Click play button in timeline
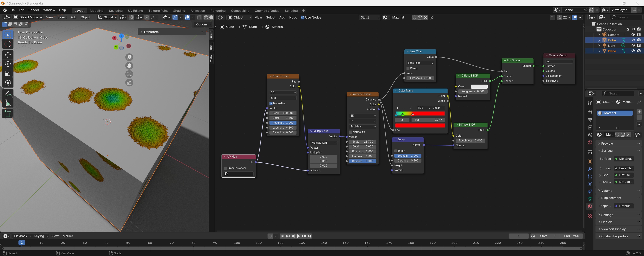Image resolution: width=644 pixels, height=256 pixels. (x=297, y=236)
